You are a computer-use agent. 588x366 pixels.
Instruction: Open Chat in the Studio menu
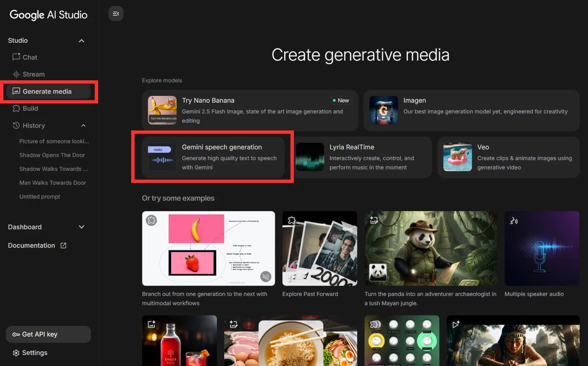coord(48,57)
